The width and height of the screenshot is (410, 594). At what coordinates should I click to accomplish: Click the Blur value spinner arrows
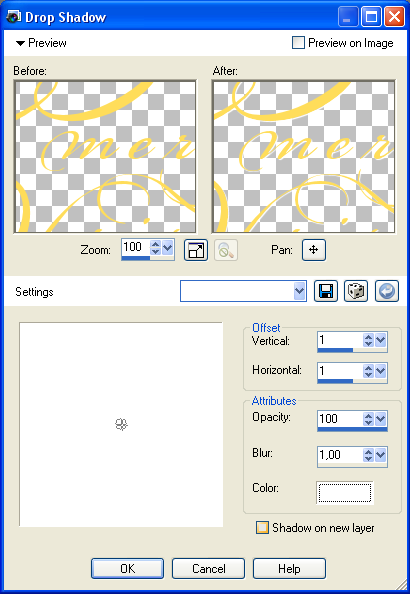click(x=368, y=455)
